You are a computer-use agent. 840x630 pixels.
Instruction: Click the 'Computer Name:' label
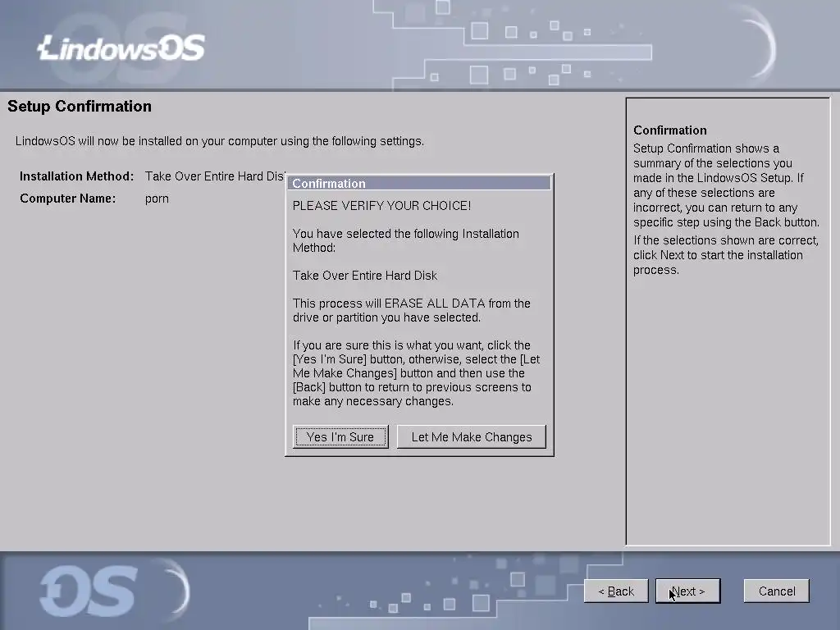(67, 199)
